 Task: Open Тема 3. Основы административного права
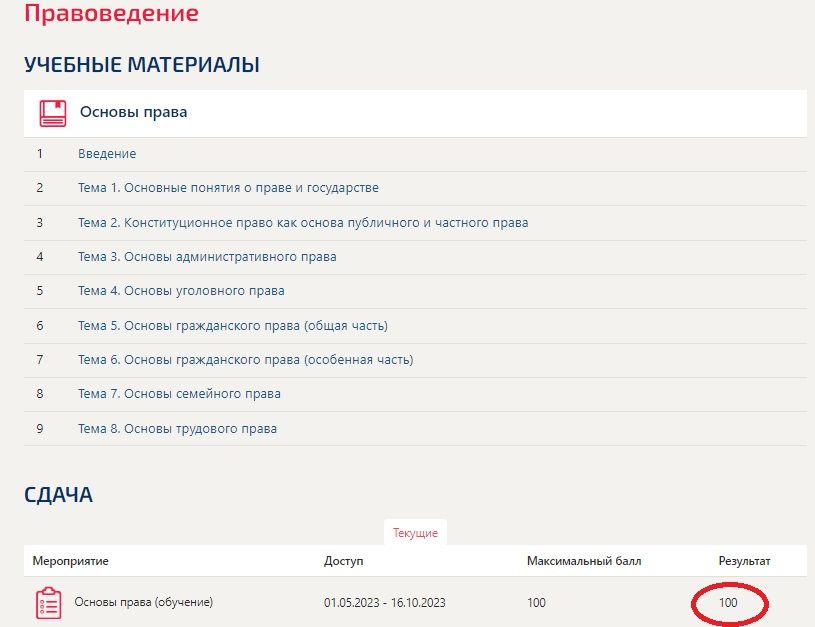click(207, 257)
